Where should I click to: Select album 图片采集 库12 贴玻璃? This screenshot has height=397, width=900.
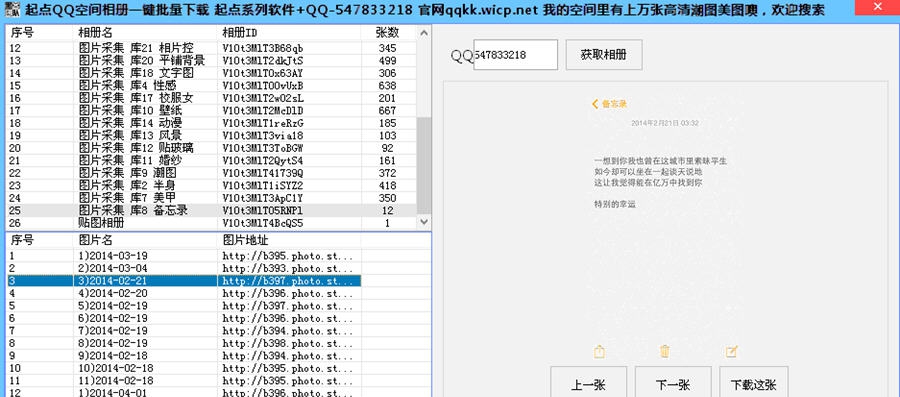pyautogui.click(x=136, y=148)
